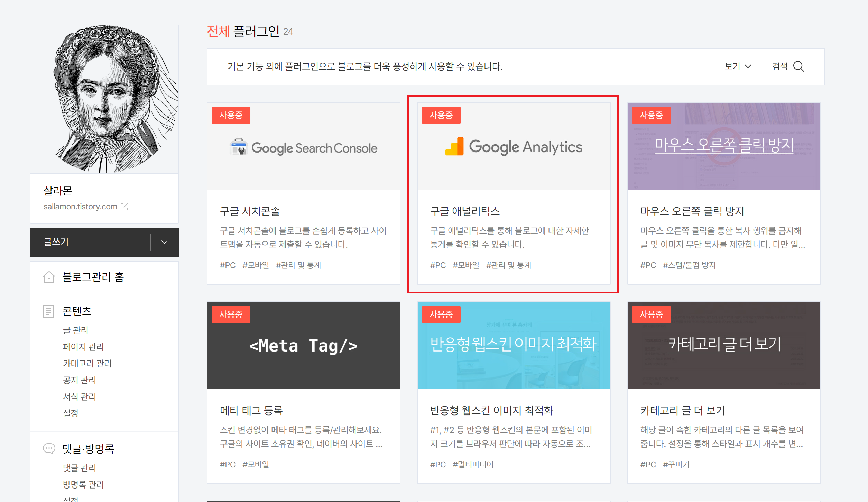This screenshot has height=502, width=868.
Task: Expand the 보기 dropdown
Action: 738,66
